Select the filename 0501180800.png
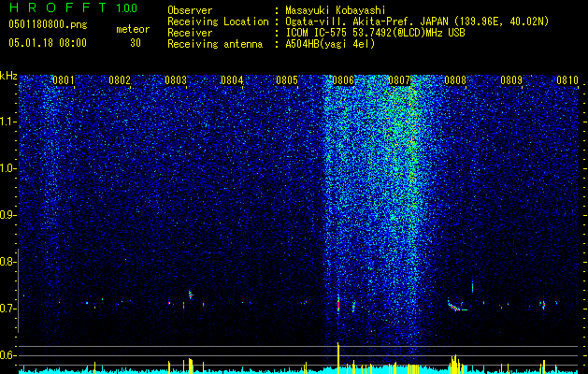The width and height of the screenshot is (588, 374). coord(48,25)
